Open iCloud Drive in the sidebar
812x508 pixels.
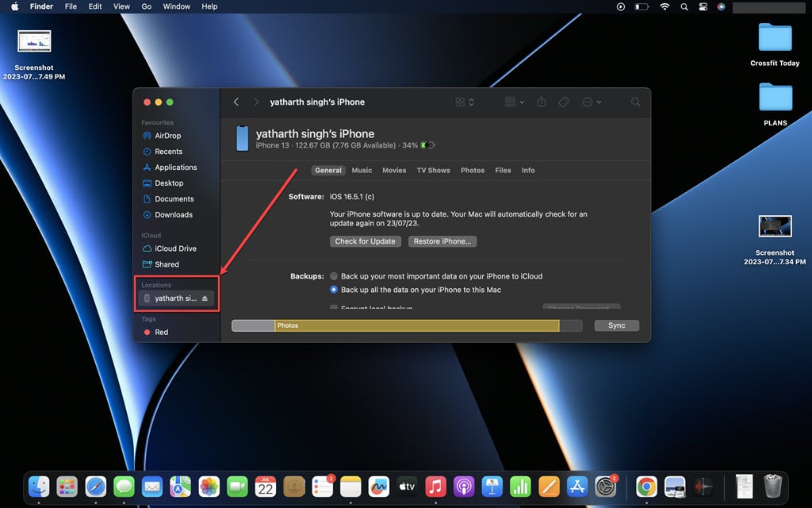point(170,248)
